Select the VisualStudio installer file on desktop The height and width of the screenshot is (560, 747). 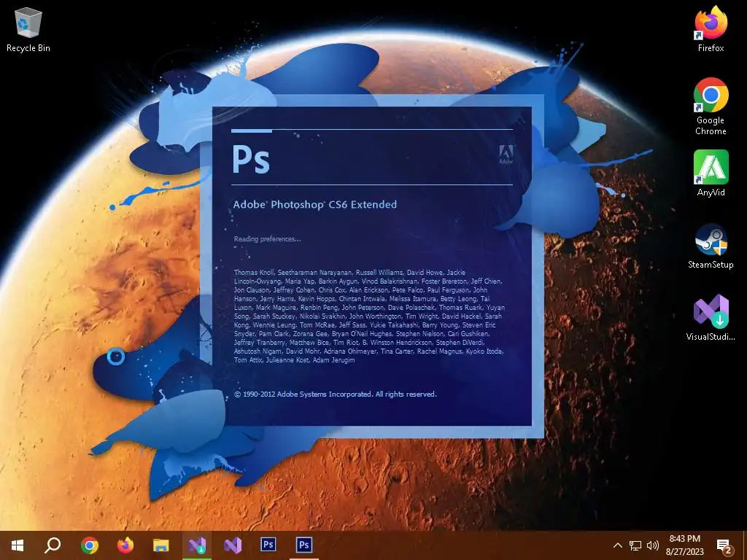click(711, 318)
